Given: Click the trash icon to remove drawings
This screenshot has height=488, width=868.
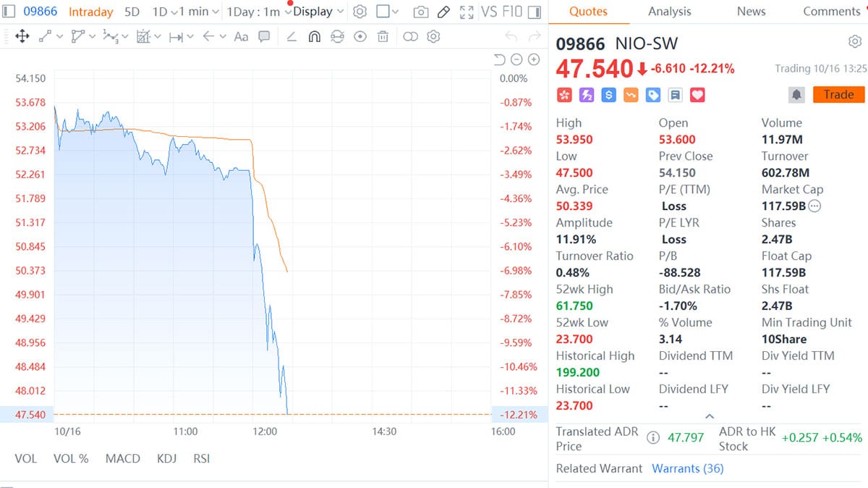Looking at the screenshot, I should (x=383, y=36).
